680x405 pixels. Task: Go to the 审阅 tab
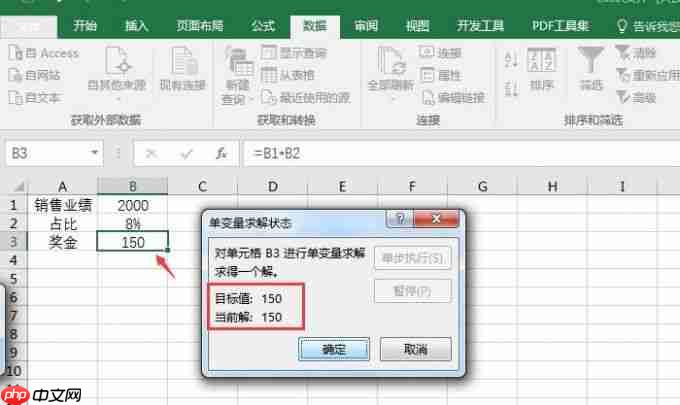click(366, 26)
